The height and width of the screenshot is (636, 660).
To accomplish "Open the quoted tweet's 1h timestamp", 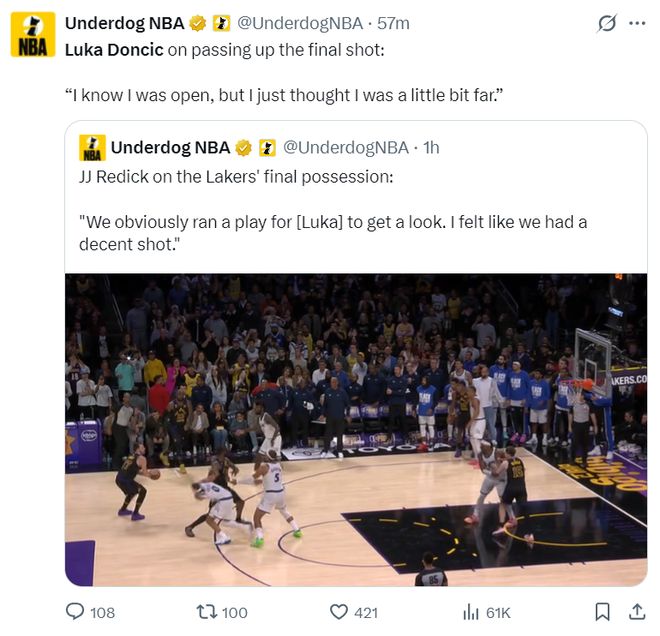I will 431,148.
